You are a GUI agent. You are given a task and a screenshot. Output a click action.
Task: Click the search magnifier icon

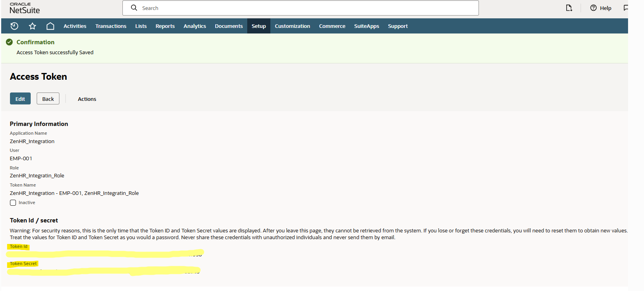(134, 8)
